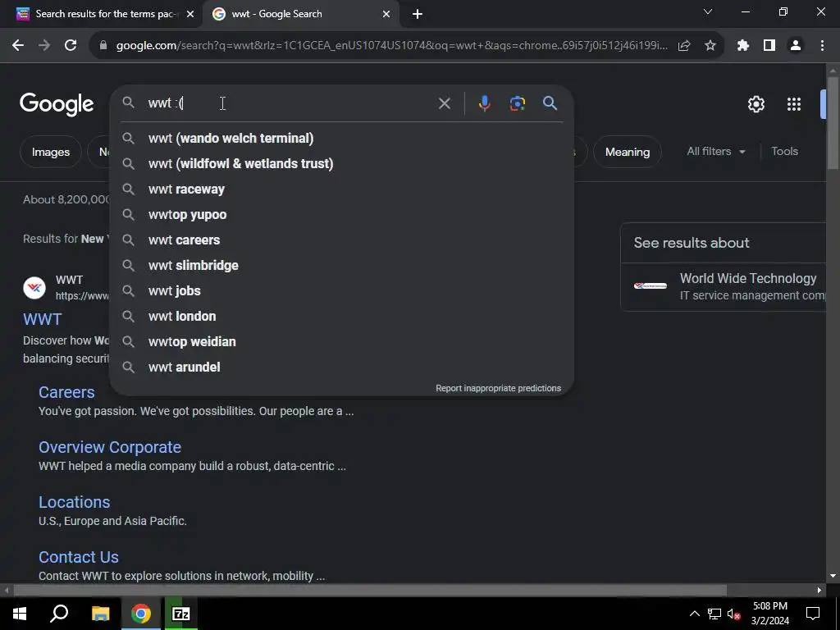Viewport: 840px width, 630px height.
Task: Choose suggestion 'wwt (wildfowl & wetlands trust)'
Action: pos(342,164)
